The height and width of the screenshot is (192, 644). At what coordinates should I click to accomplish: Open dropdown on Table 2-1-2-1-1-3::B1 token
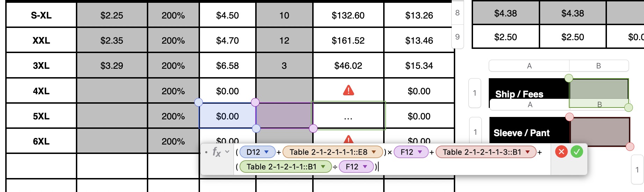point(528,152)
